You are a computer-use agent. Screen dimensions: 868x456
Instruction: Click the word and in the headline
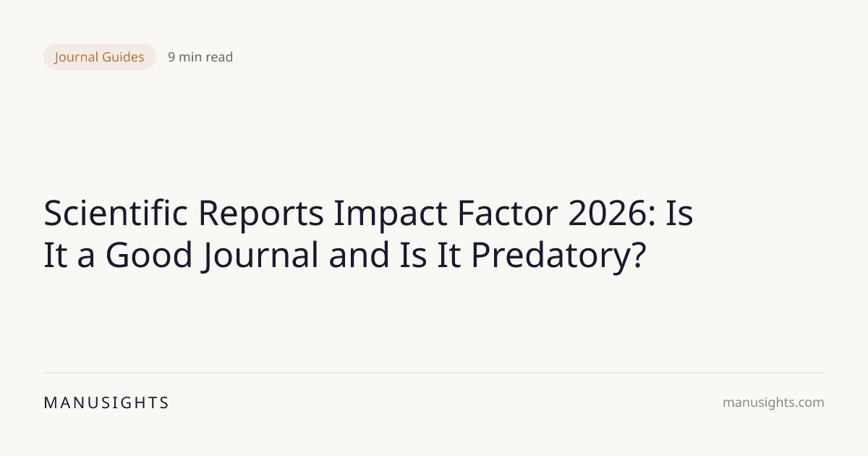[354, 256]
